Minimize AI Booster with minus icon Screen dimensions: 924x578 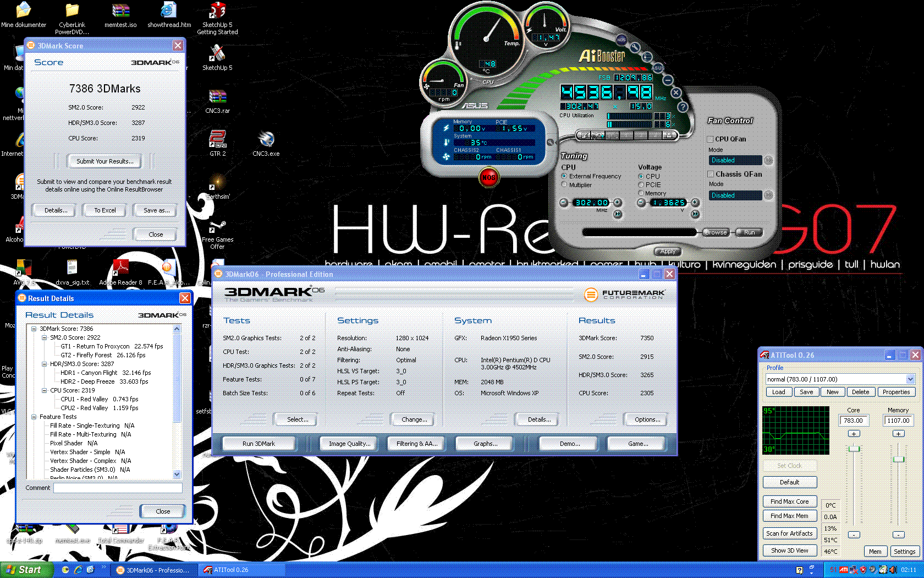(x=668, y=80)
